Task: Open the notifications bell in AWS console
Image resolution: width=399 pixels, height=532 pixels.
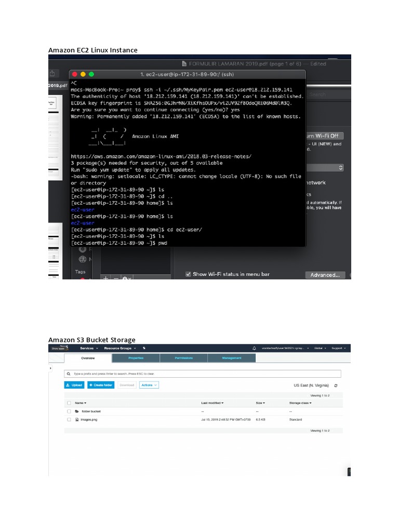Action: 254,348
